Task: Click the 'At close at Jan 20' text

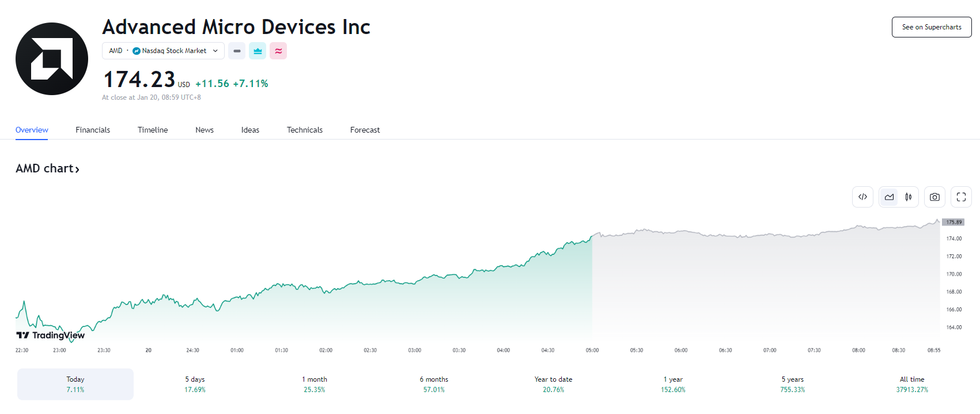Action: (x=152, y=97)
